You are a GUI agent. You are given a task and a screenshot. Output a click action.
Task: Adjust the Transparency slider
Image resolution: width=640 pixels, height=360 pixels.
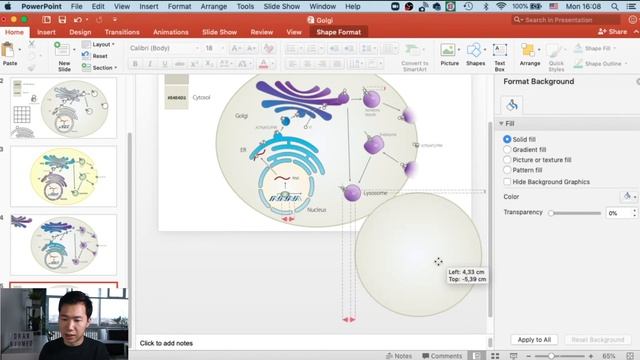click(576, 213)
